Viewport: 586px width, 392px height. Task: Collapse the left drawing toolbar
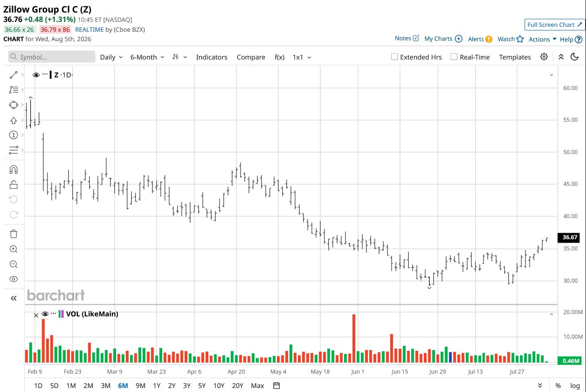[x=13, y=298]
